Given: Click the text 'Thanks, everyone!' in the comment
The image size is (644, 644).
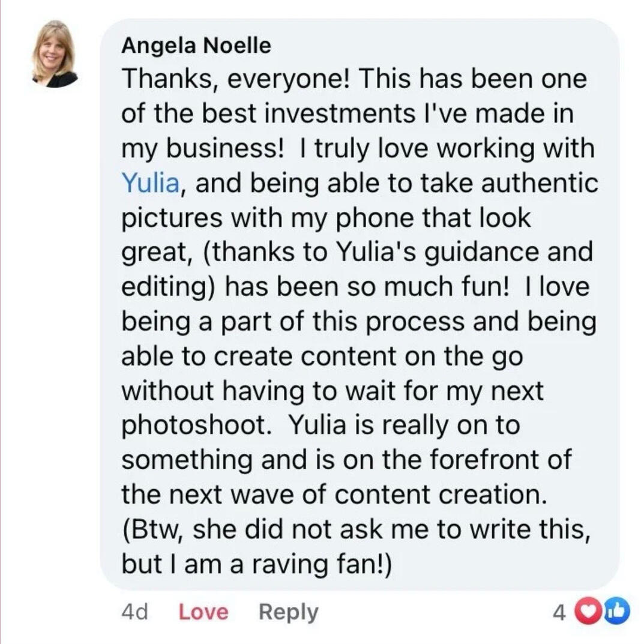Looking at the screenshot, I should pos(236,79).
